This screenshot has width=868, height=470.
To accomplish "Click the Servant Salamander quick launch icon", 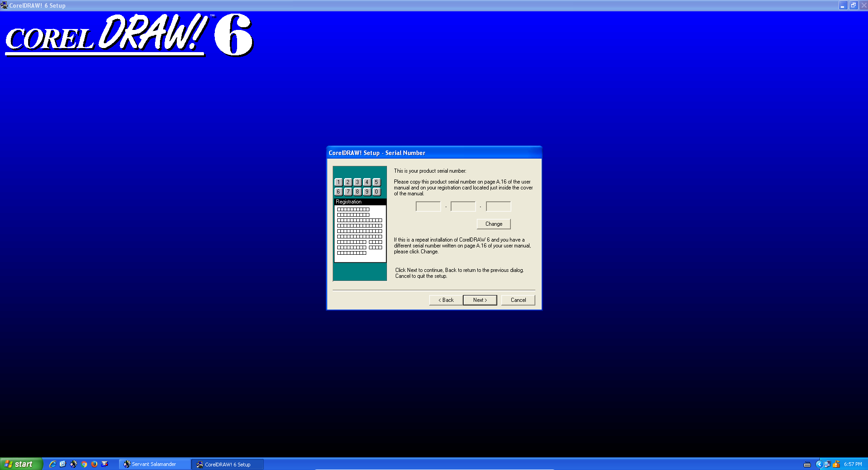I will (73, 464).
